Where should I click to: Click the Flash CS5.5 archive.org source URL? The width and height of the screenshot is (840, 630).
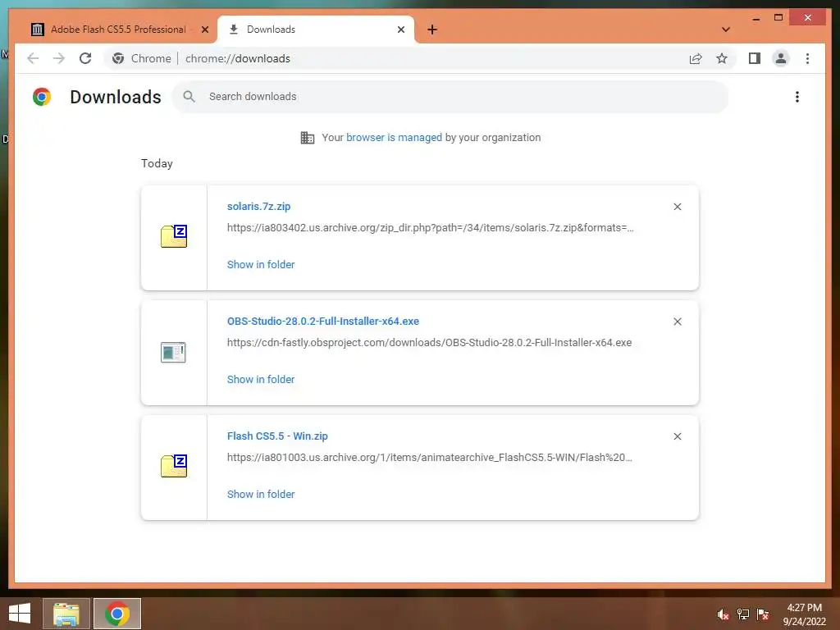(430, 458)
